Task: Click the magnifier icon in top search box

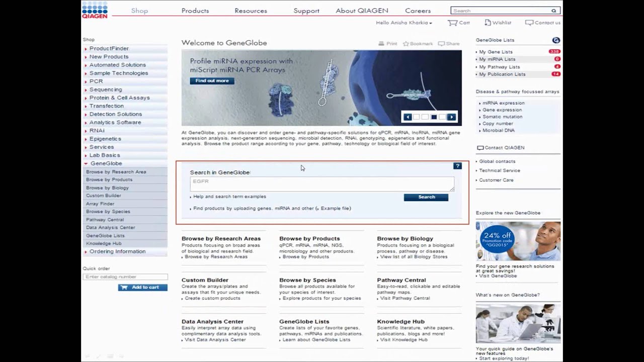Action: click(x=554, y=11)
